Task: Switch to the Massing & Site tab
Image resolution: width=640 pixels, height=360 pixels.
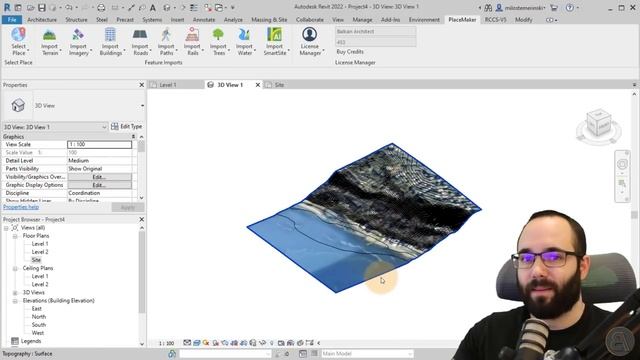Action: [269, 20]
